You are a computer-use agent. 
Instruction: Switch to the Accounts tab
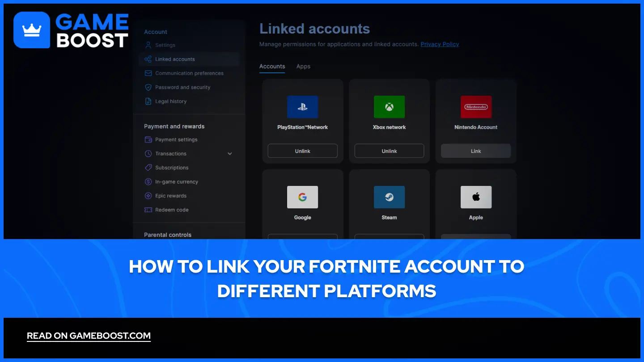[x=272, y=67]
